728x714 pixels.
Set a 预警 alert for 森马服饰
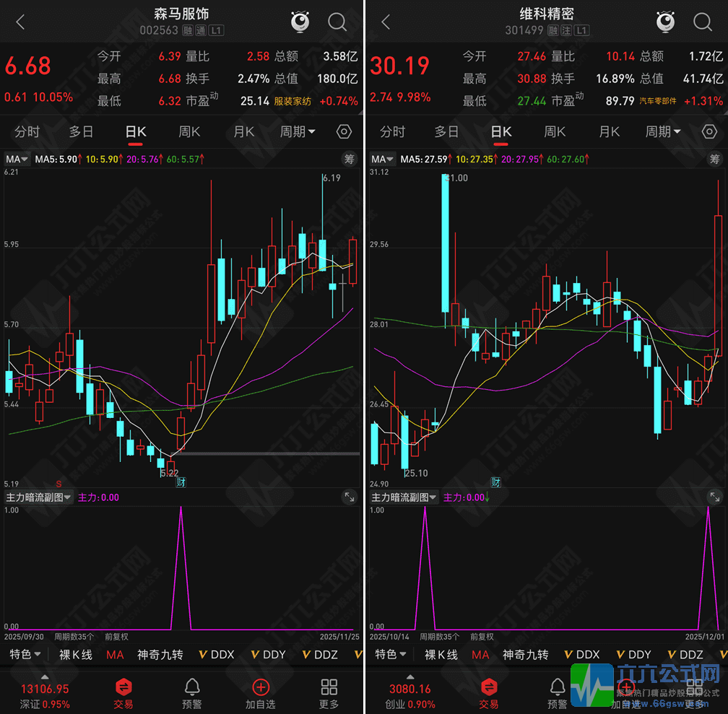[192, 694]
